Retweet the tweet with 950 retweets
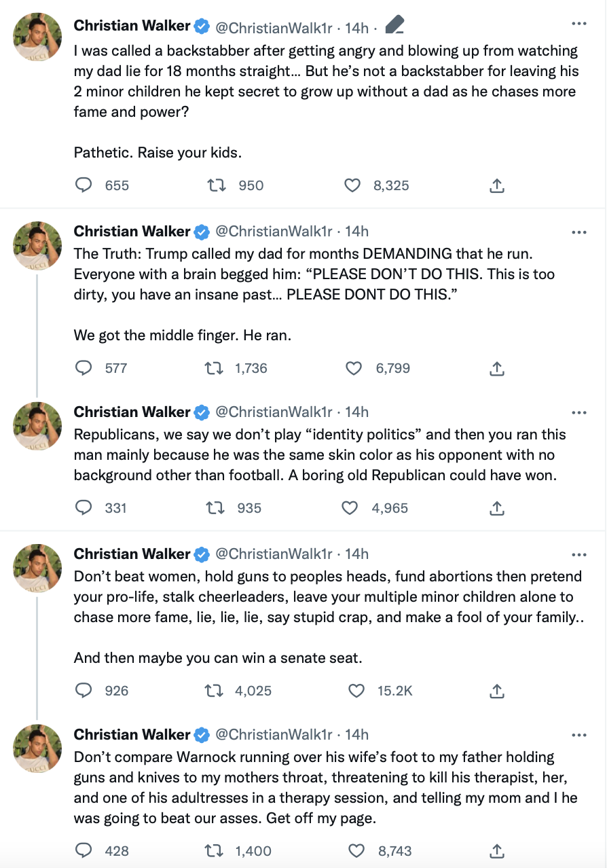This screenshot has height=868, width=607. point(216,185)
